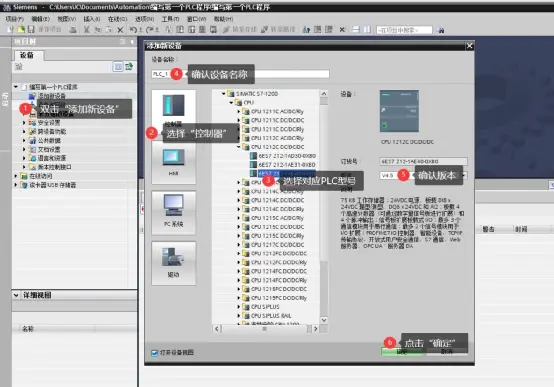Open the Project menu
The height and width of the screenshot is (387, 554).
[14, 19]
